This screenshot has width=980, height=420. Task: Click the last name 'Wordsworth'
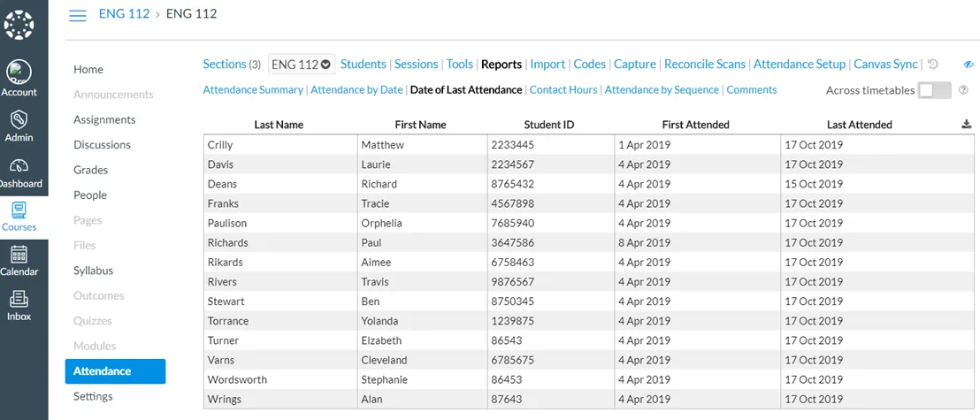click(x=237, y=379)
